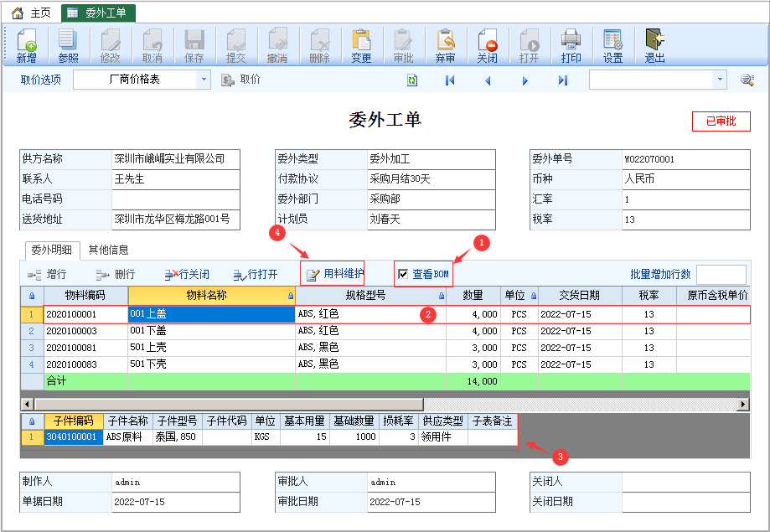
Task: Click the 增行 add row button
Action: click(x=47, y=275)
